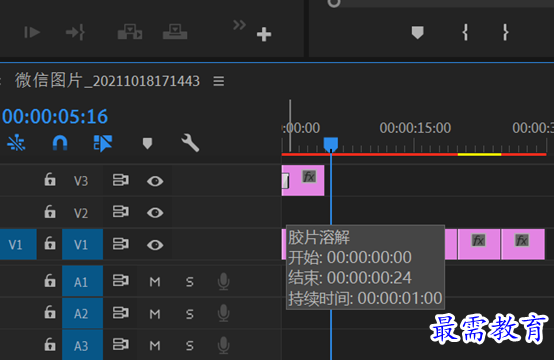This screenshot has width=554, height=360.
Task: Click the Go to Out point button
Action: [75, 33]
